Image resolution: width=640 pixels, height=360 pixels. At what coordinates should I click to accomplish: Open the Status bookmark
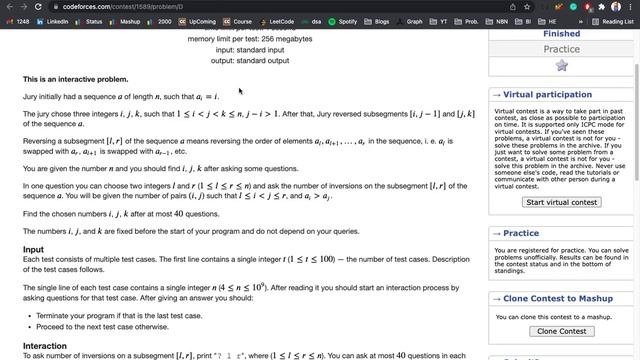(x=89, y=22)
